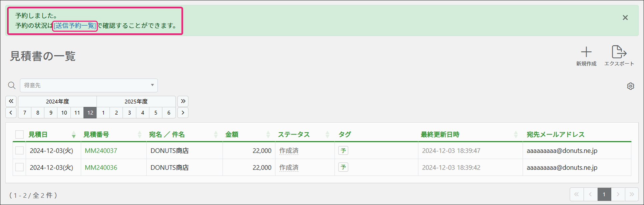
Task: Open estimate number MM240037 link
Action: point(101,151)
